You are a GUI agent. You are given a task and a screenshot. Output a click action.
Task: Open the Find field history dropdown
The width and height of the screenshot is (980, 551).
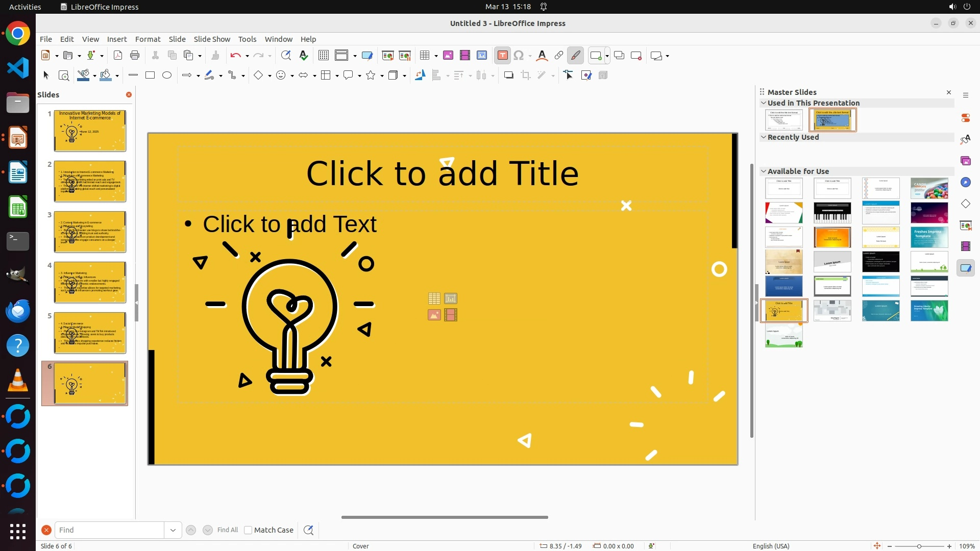(173, 530)
